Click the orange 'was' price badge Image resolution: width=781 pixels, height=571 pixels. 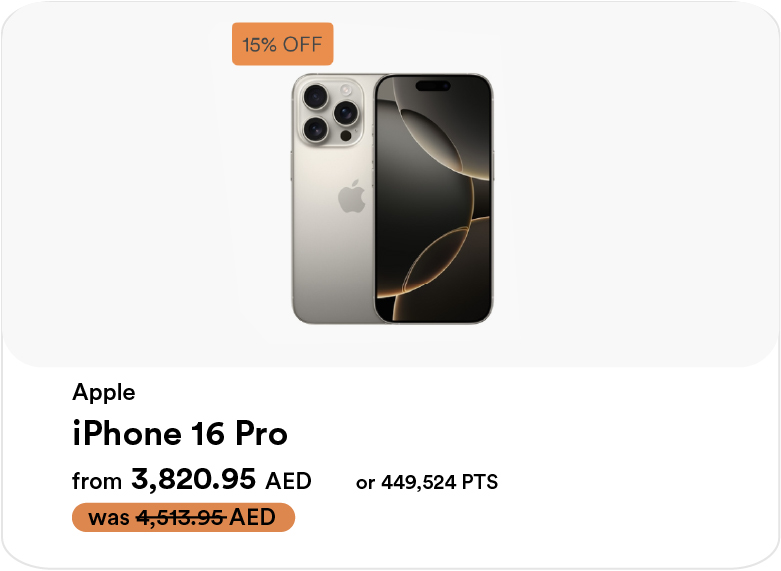[183, 518]
